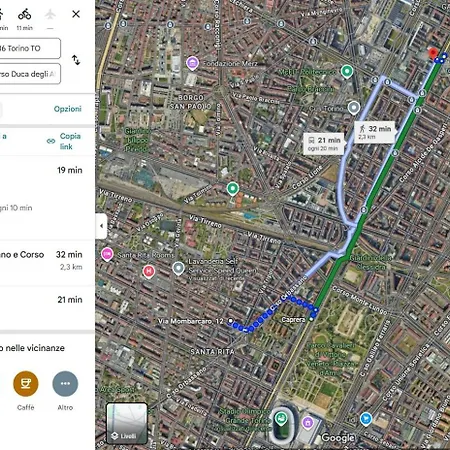This screenshot has width=450, height=450.
Task: Click the Fondazione Merz map pin
Action: pyautogui.click(x=193, y=63)
